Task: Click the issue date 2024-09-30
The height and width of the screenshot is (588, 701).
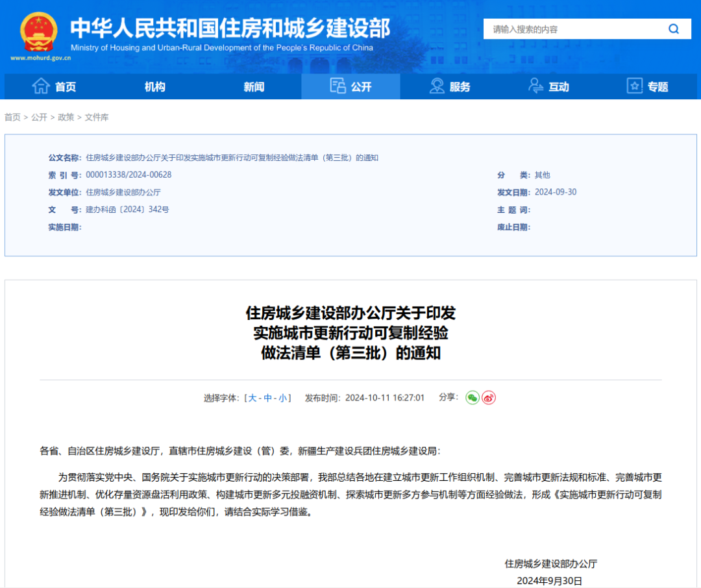Action: point(556,192)
